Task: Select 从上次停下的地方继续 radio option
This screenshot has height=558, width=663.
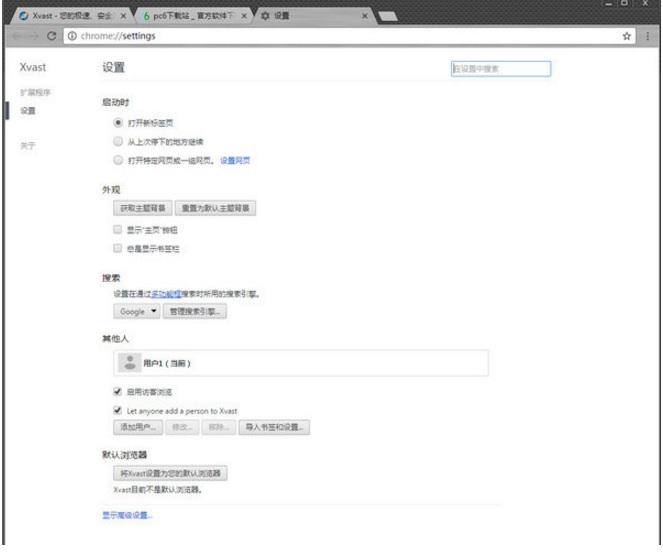Action: click(x=119, y=141)
